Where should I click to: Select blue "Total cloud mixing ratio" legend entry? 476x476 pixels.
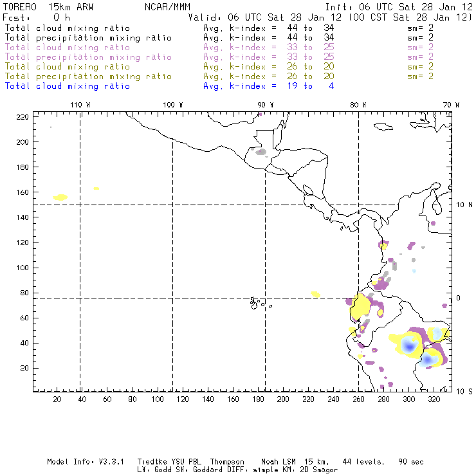(68, 86)
